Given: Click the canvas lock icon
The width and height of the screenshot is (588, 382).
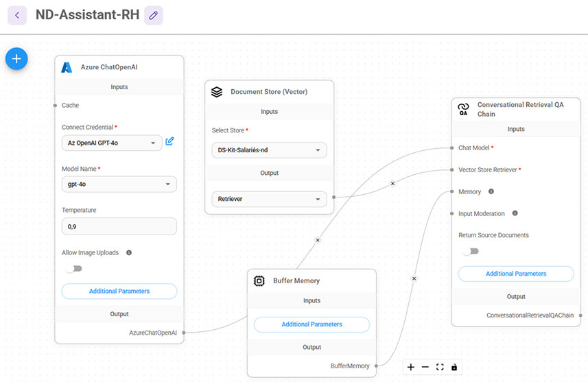Looking at the screenshot, I should [454, 367].
